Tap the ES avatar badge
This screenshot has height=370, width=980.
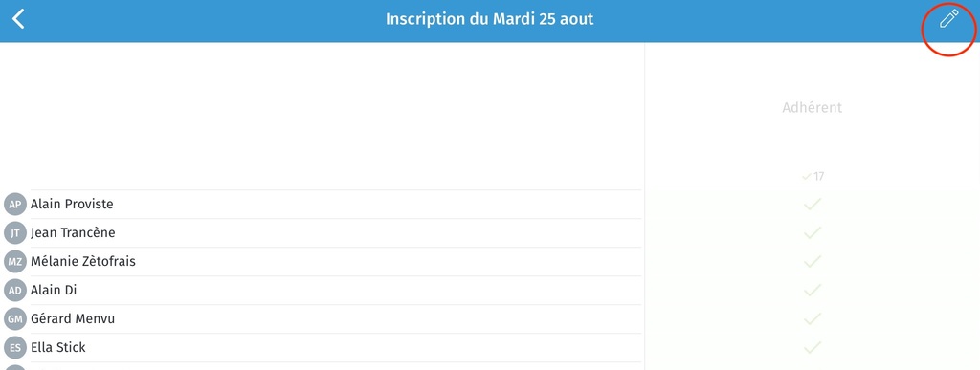[x=15, y=348]
